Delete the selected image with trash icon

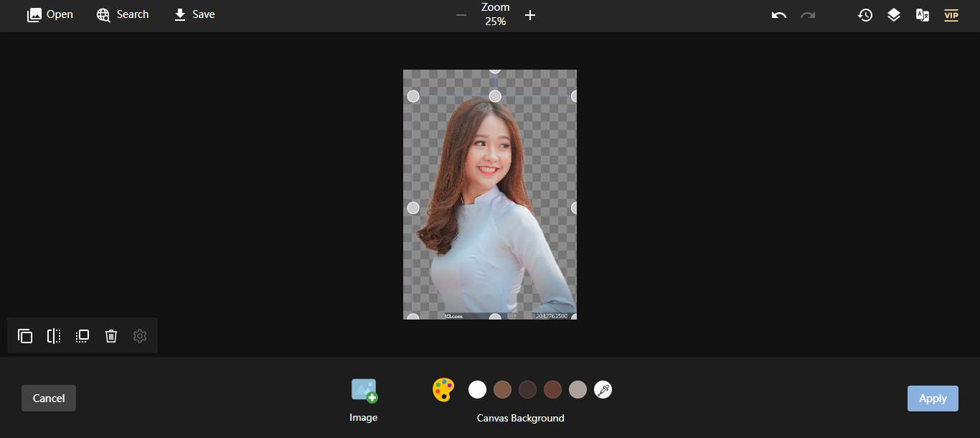[111, 336]
